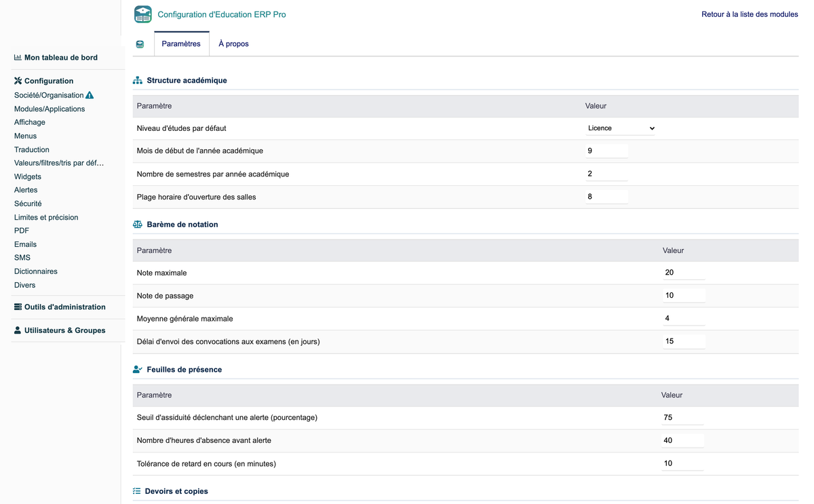Screen dimensions: 814x504
Task: Go to Affichage settings
Action: pyautogui.click(x=30, y=122)
